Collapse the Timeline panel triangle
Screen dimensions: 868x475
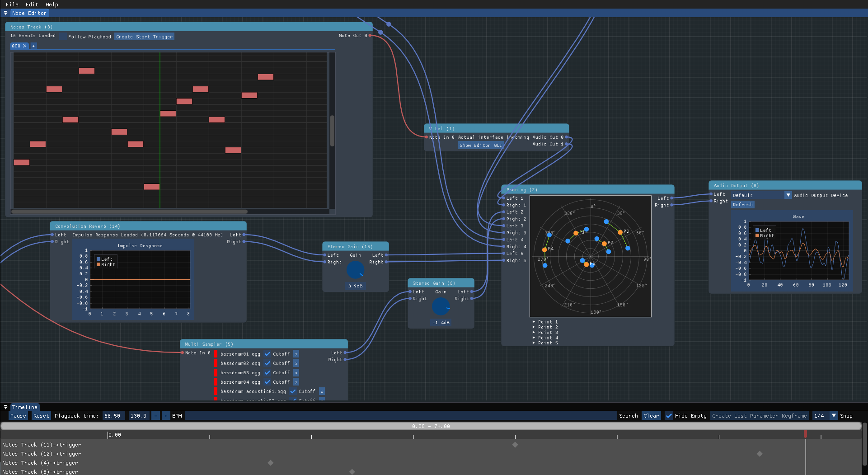tap(5, 407)
